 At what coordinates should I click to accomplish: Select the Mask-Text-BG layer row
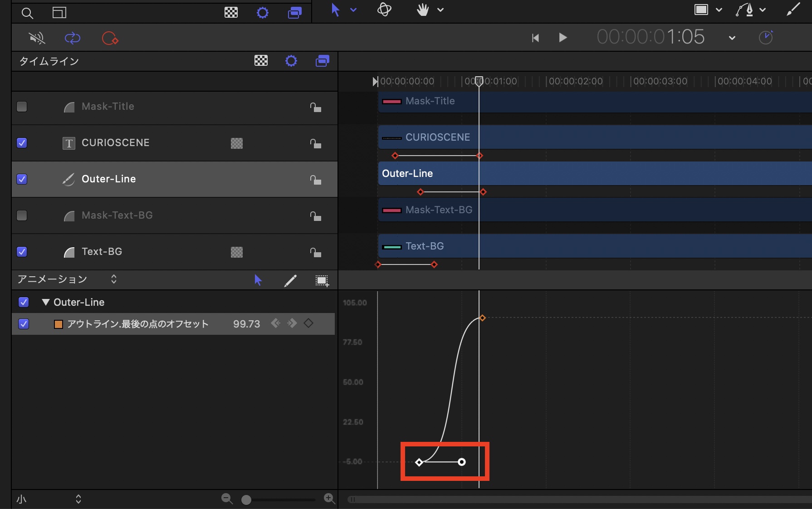pyautogui.click(x=117, y=215)
